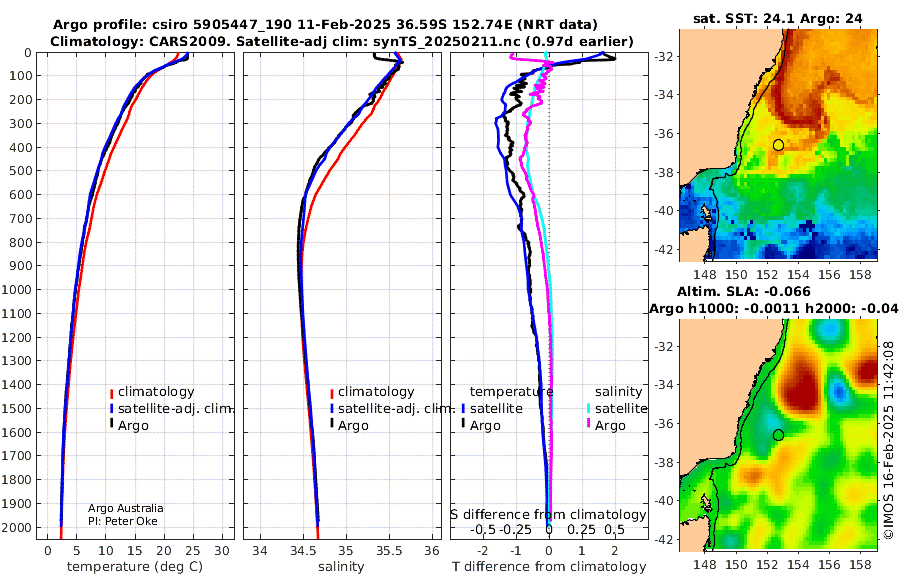Click the 'sat. SST: 24.1 Argo: 24' title
900x580 pixels.
(x=778, y=18)
